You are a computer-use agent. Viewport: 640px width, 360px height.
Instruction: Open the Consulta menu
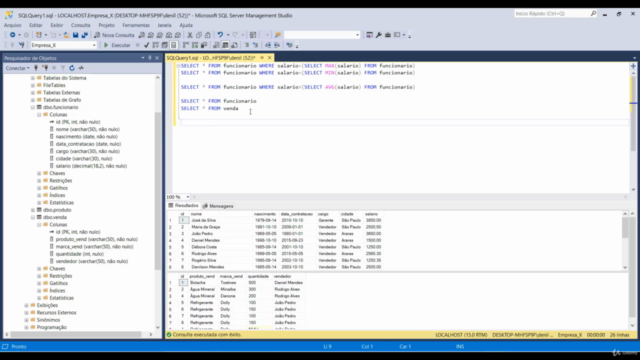tap(80, 25)
